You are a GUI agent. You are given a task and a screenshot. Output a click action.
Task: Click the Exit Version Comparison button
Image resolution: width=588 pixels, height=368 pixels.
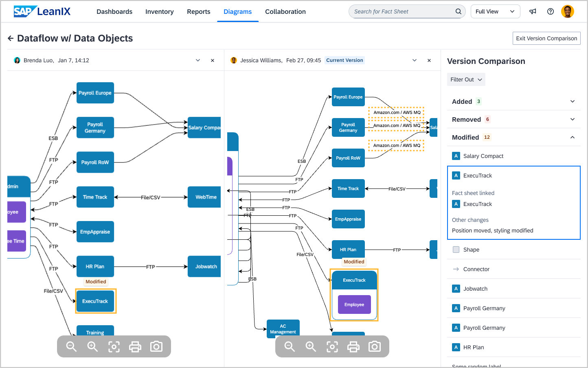pos(546,38)
